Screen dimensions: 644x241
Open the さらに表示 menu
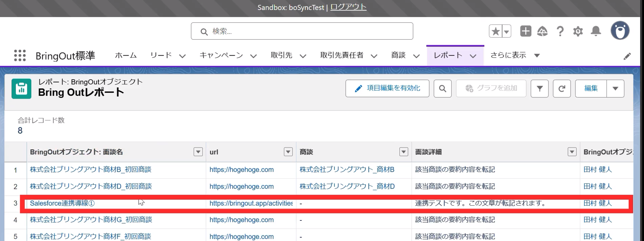point(515,55)
